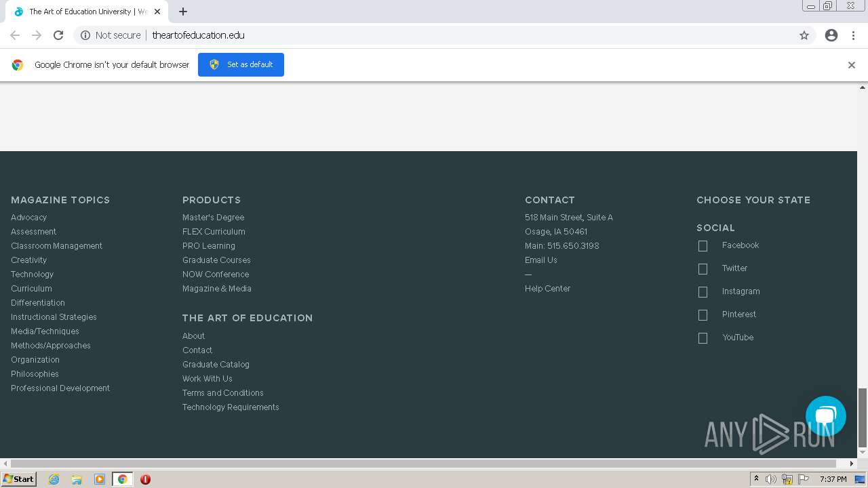
Task: Click Choose Your State heading
Action: 753,200
